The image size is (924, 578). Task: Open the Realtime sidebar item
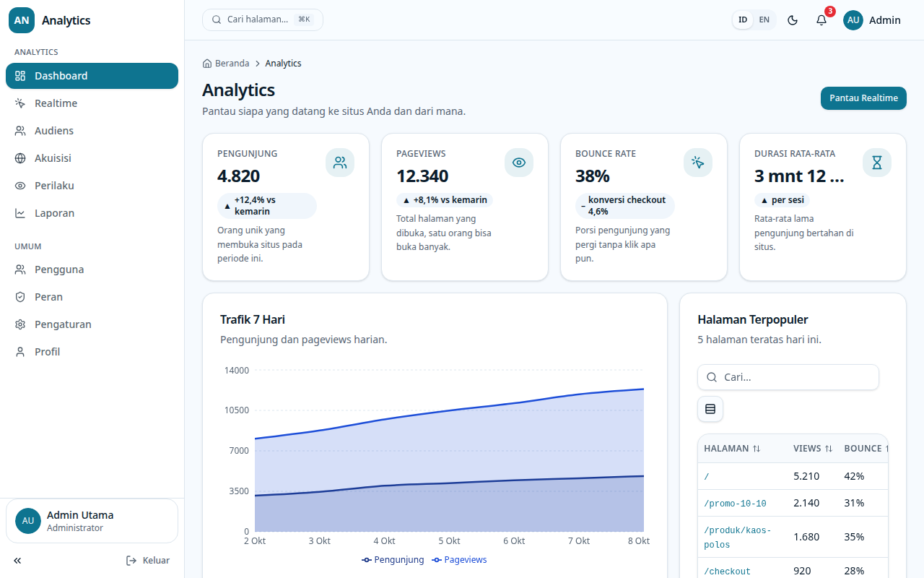[92, 103]
